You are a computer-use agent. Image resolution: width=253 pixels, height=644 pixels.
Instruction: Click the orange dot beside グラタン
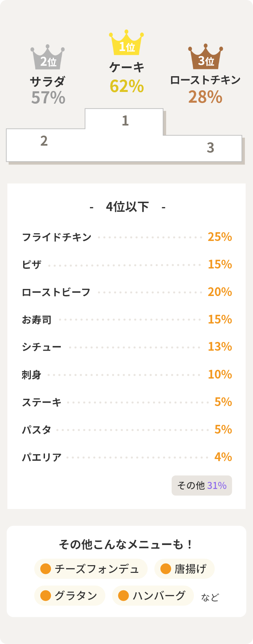[46, 596]
